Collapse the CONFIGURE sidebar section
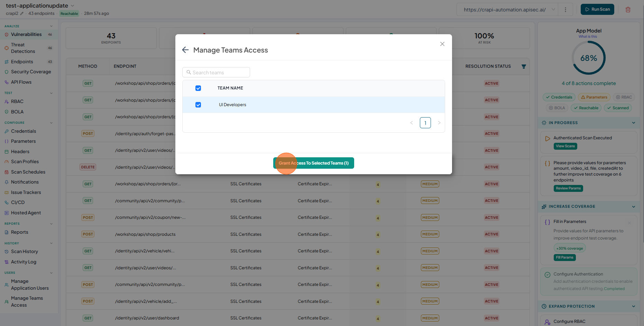644x326 pixels. pyautogui.click(x=51, y=123)
